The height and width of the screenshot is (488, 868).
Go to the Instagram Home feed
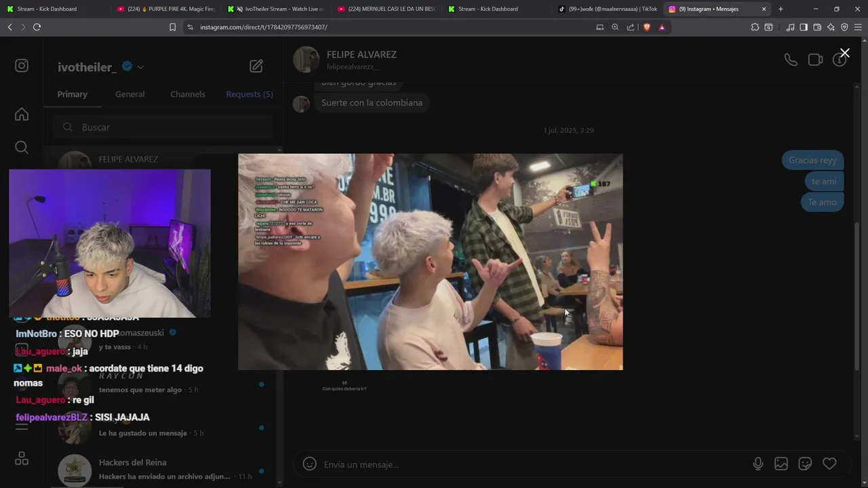tap(22, 114)
